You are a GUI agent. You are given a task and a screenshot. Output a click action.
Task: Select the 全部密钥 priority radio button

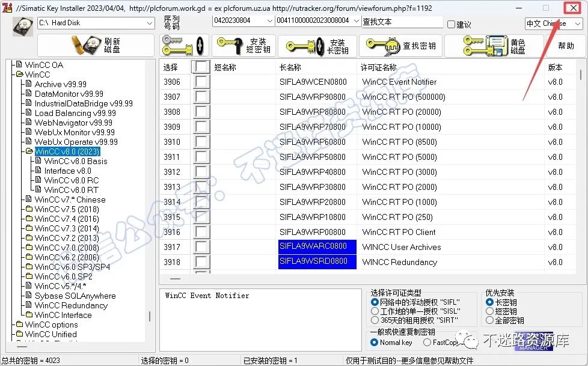pos(489,320)
